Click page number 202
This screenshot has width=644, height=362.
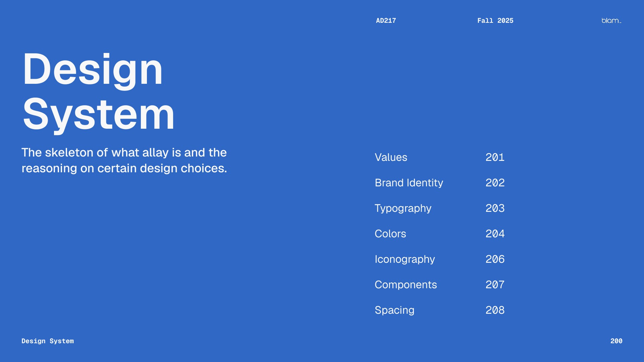coord(495,183)
